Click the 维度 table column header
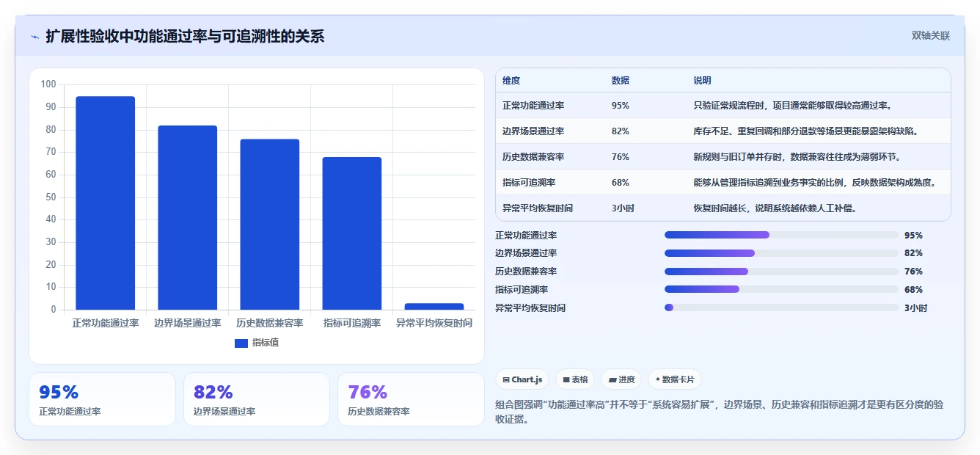 click(x=511, y=81)
